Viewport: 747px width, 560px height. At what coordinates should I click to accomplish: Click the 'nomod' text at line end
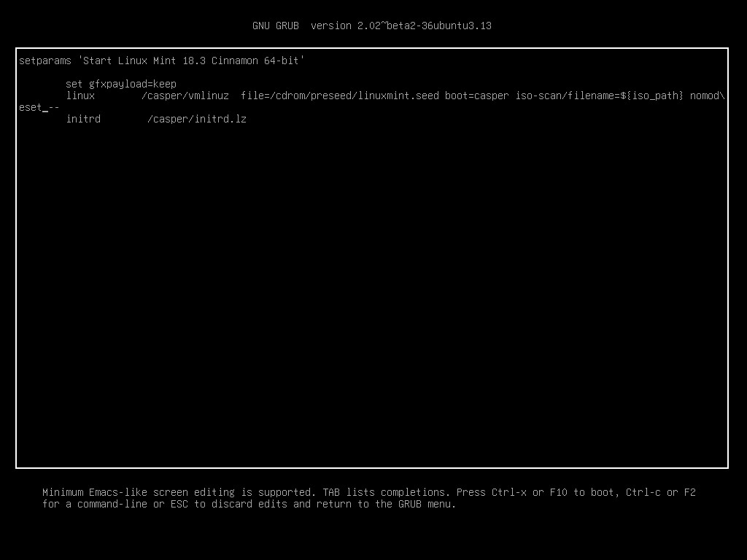[705, 96]
